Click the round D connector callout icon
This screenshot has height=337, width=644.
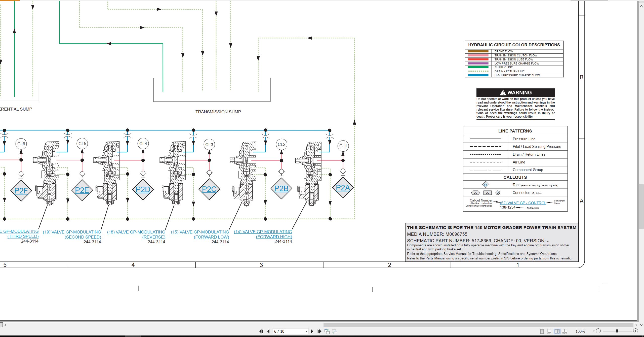(498, 193)
